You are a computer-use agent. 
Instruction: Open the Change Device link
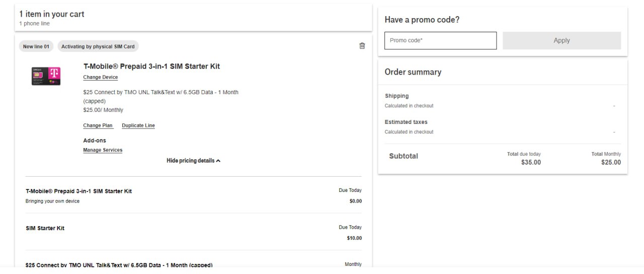[101, 78]
